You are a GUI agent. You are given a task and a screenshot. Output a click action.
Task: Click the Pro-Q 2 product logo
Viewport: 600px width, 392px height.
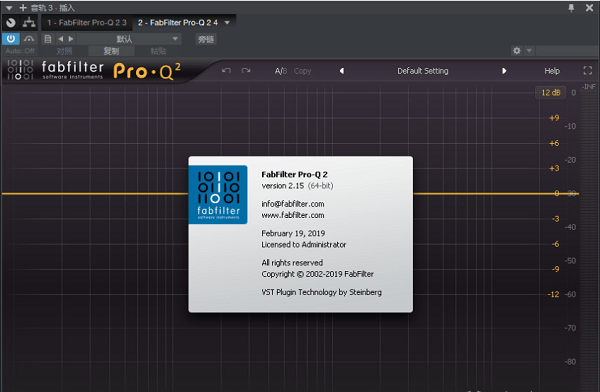tap(147, 71)
